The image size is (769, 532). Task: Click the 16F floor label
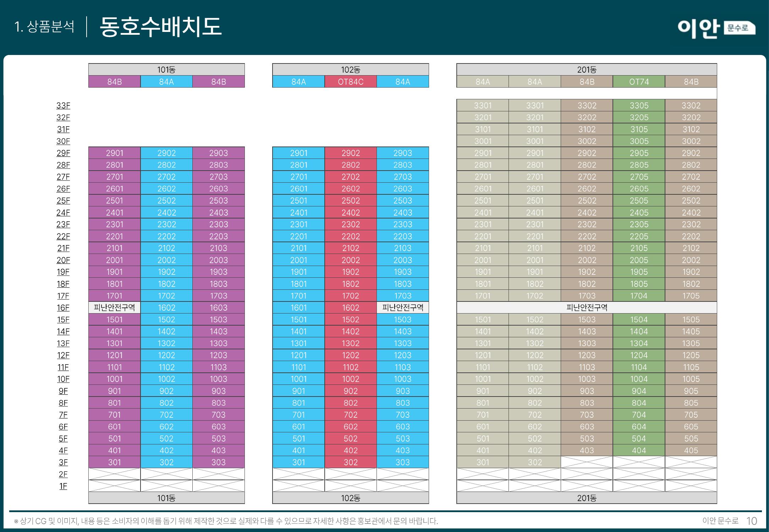(x=63, y=308)
